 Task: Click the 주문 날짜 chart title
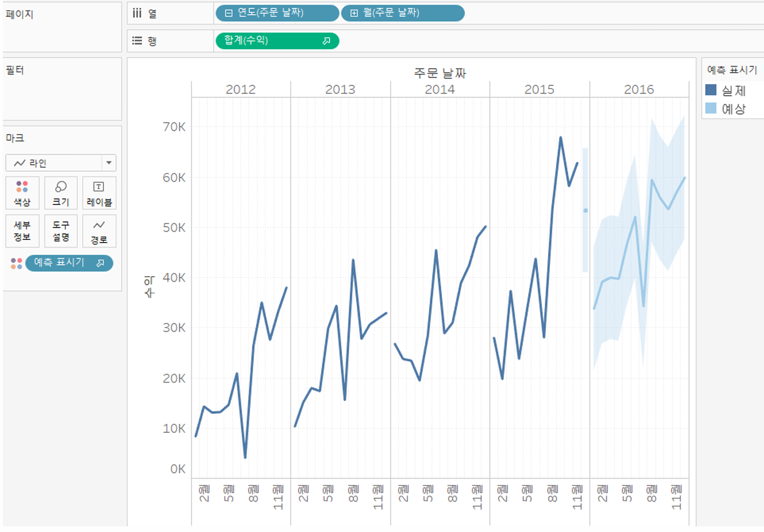point(440,73)
